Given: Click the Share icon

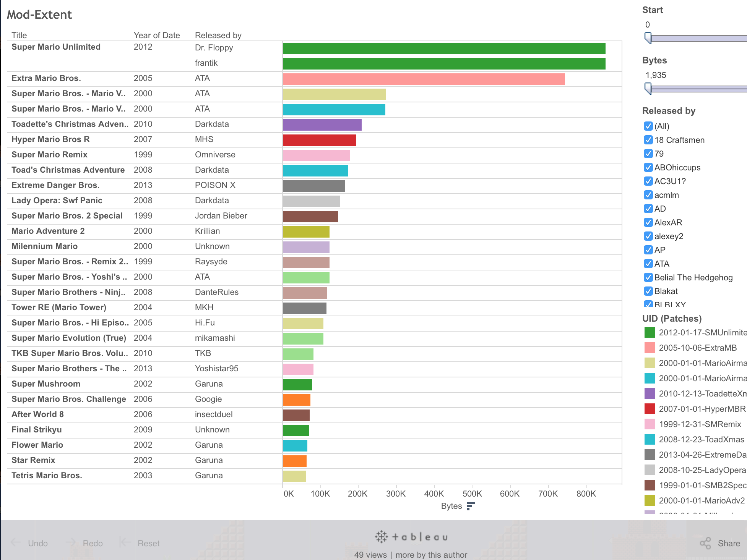Looking at the screenshot, I should (705, 543).
